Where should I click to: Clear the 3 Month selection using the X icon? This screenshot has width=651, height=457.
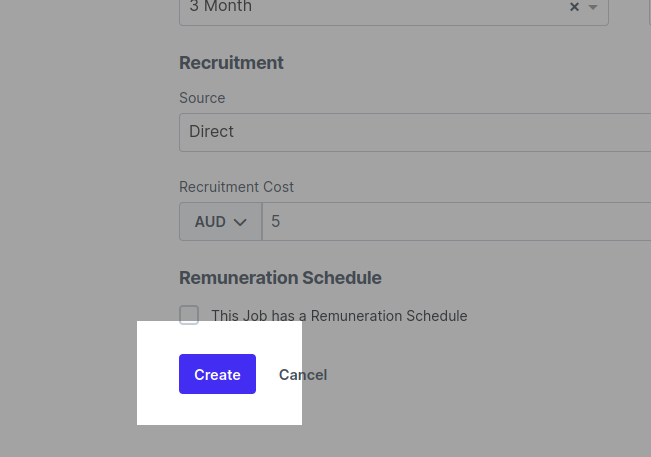coord(574,7)
